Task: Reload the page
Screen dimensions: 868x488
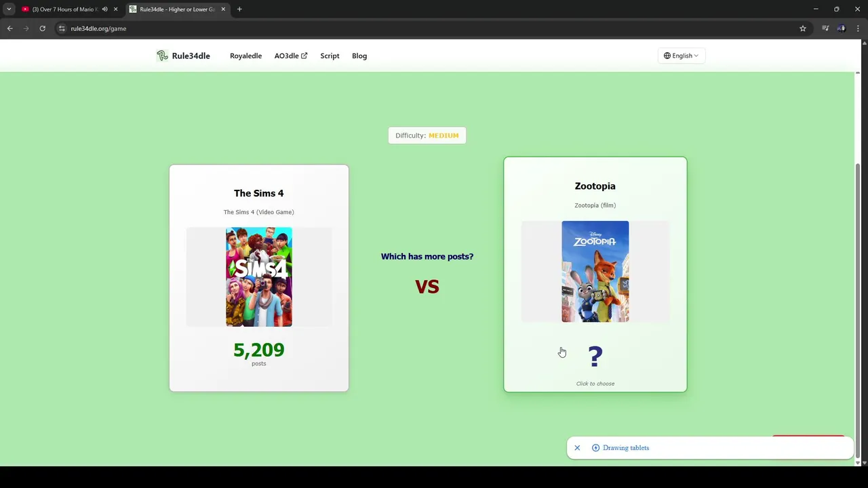Action: click(x=42, y=28)
